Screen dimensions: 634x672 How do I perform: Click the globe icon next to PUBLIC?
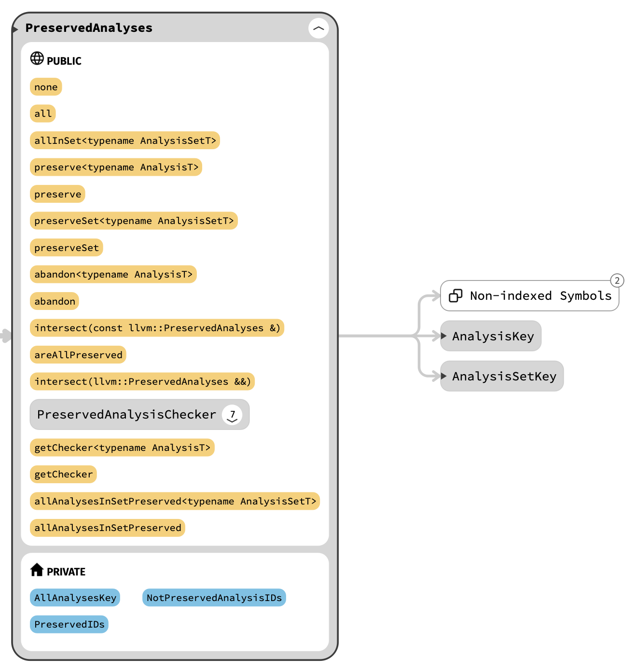[37, 58]
